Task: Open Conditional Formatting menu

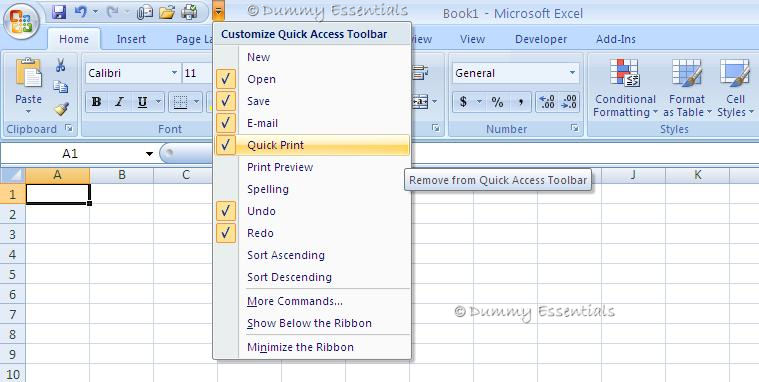Action: pos(625,87)
